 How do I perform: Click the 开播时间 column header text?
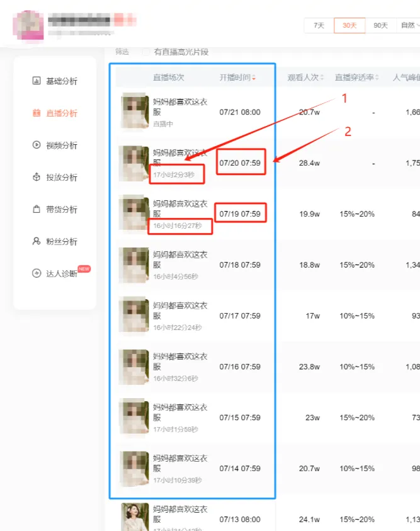pyautogui.click(x=235, y=77)
